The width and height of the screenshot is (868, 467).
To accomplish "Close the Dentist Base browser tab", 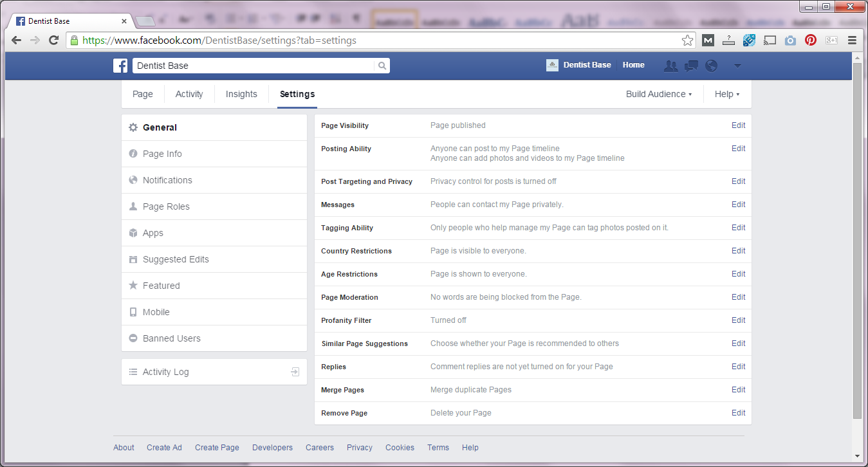I will pyautogui.click(x=124, y=21).
